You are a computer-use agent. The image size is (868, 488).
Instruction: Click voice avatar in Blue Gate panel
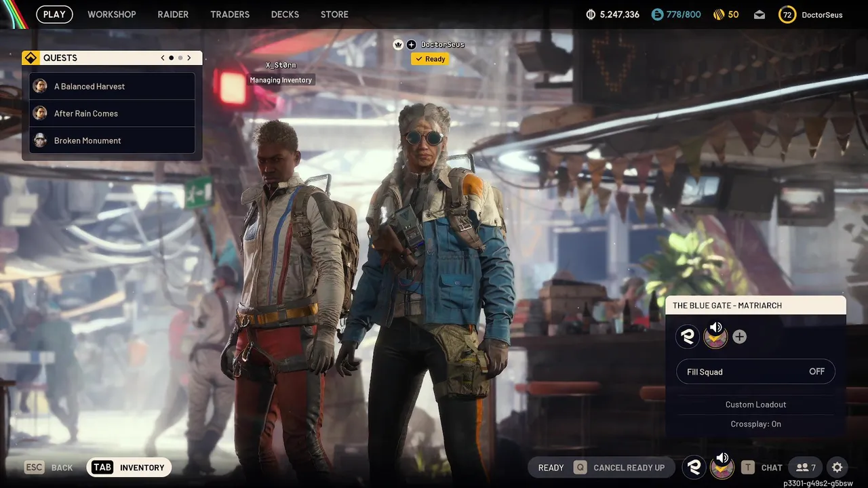(715, 336)
